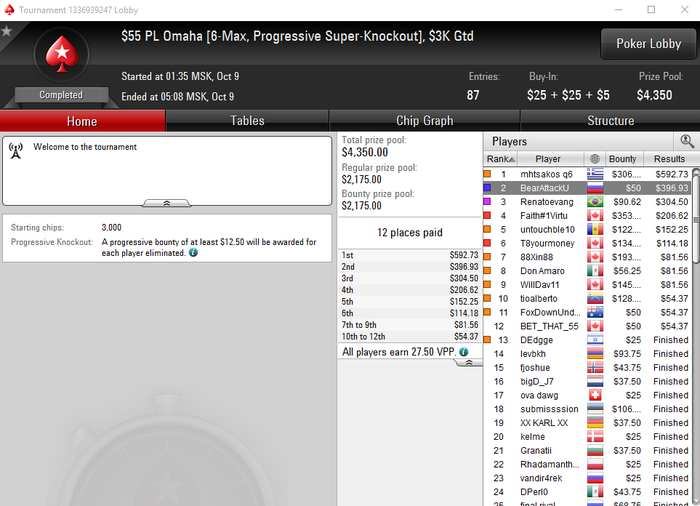The height and width of the screenshot is (506, 700).
Task: Click the broadcast antenna icon in welcome box
Action: (16, 151)
